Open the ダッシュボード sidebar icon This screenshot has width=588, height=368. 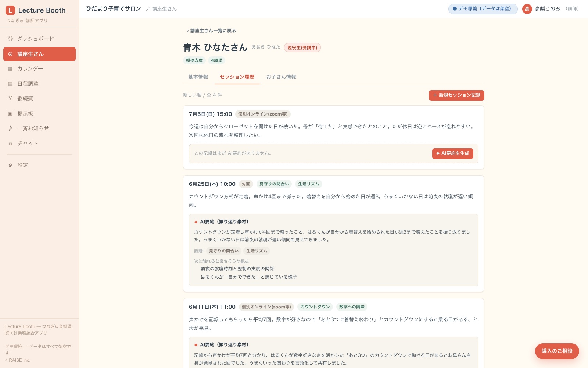[x=10, y=39]
